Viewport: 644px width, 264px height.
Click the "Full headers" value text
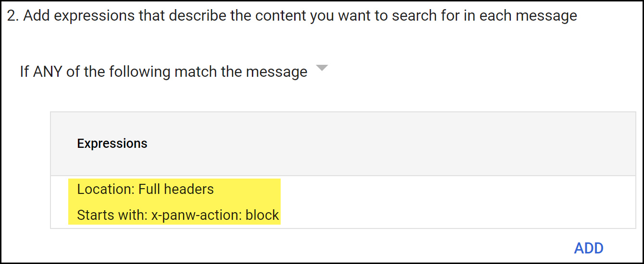click(176, 189)
